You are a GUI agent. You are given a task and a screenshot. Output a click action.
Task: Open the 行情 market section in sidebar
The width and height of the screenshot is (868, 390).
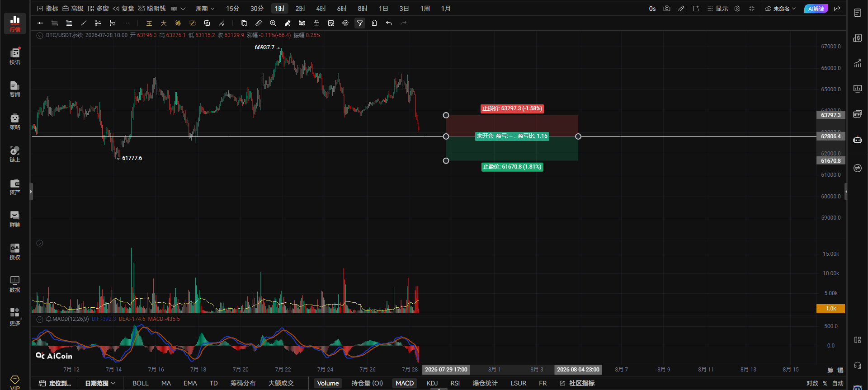click(15, 23)
